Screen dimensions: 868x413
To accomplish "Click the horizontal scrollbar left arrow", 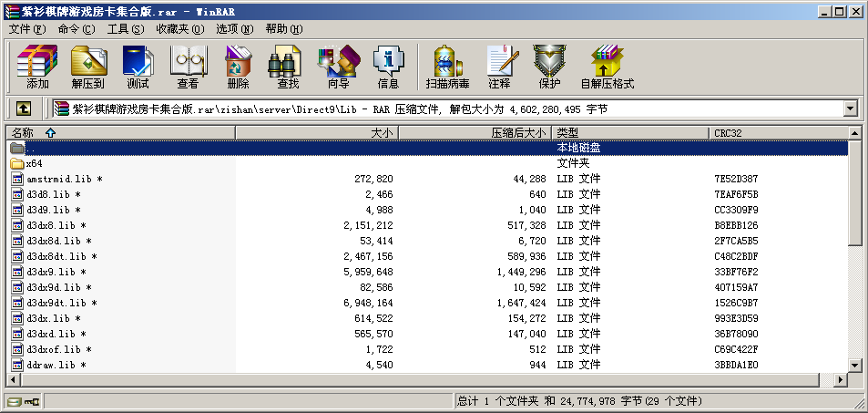I will [x=13, y=380].
